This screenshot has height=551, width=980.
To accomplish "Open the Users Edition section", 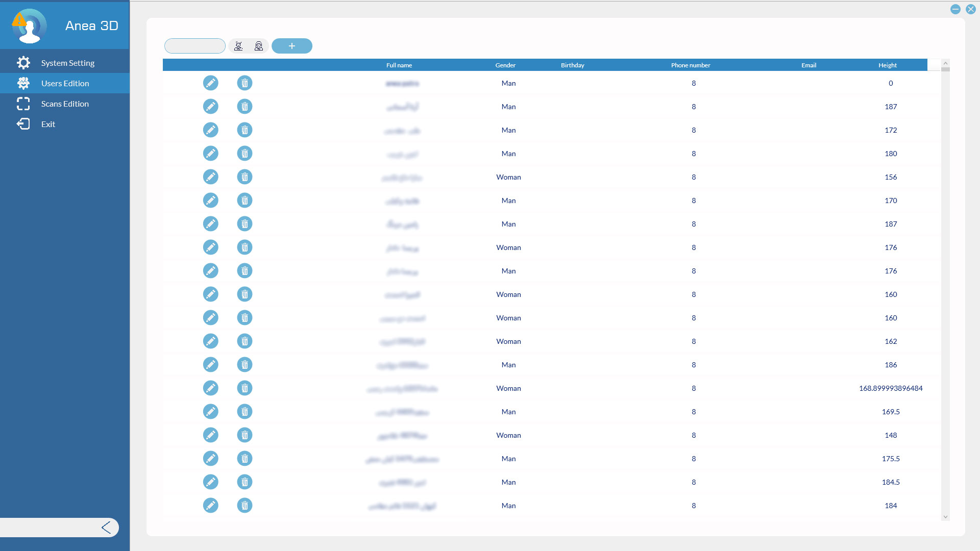I will pyautogui.click(x=65, y=83).
